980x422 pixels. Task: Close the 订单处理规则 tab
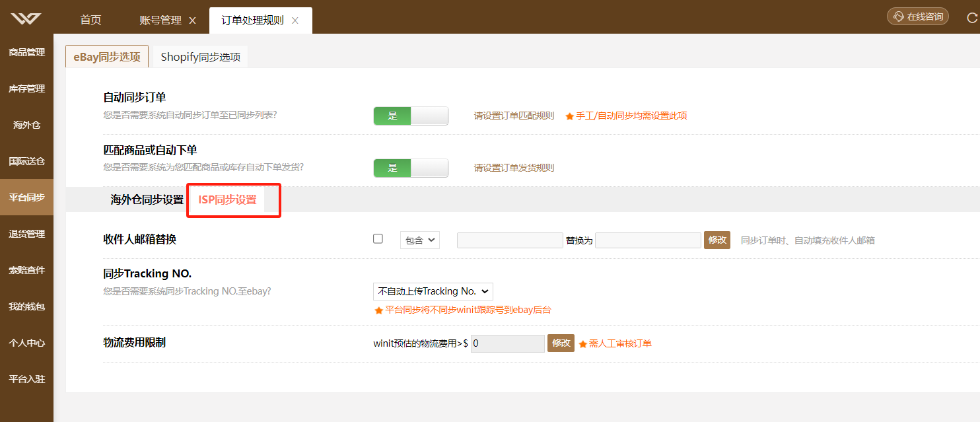click(x=295, y=20)
